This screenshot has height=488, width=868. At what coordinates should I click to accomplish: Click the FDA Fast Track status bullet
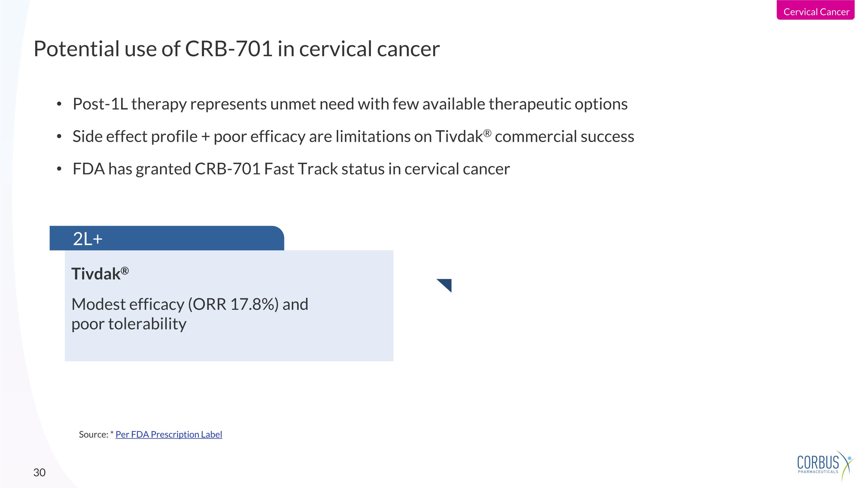(291, 169)
